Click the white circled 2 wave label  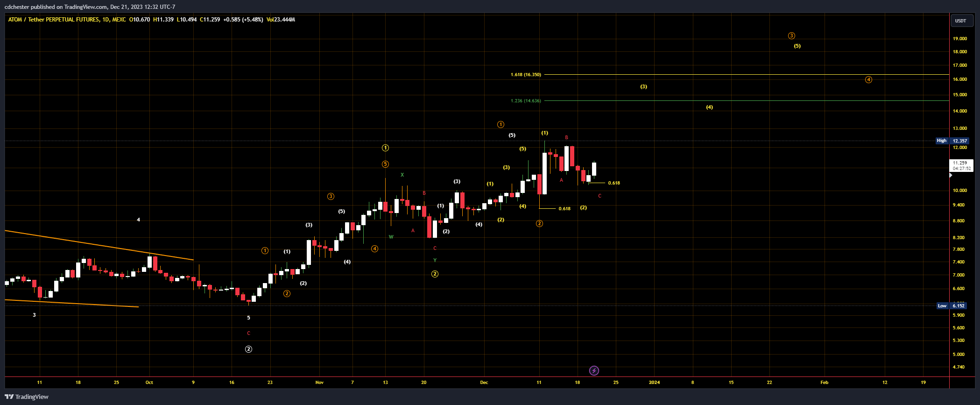(248, 349)
